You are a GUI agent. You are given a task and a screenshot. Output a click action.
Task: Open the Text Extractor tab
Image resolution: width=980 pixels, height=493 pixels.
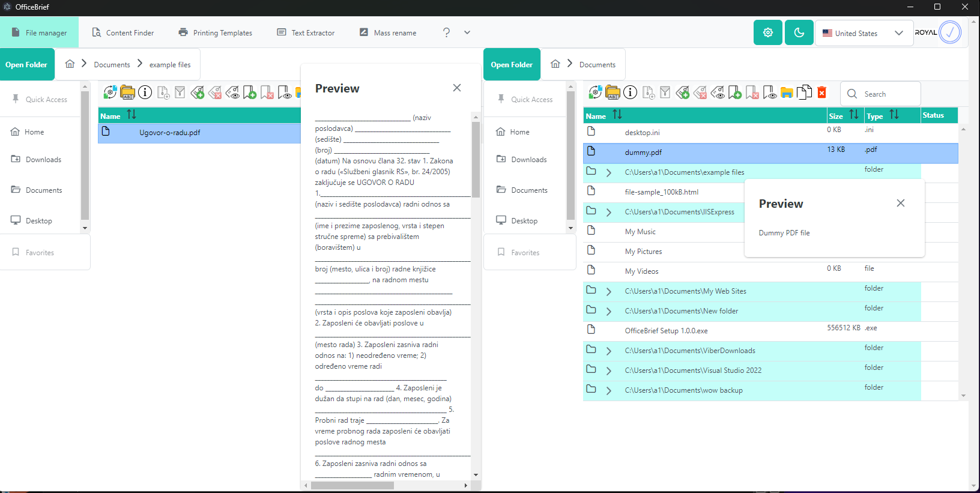[306, 32]
